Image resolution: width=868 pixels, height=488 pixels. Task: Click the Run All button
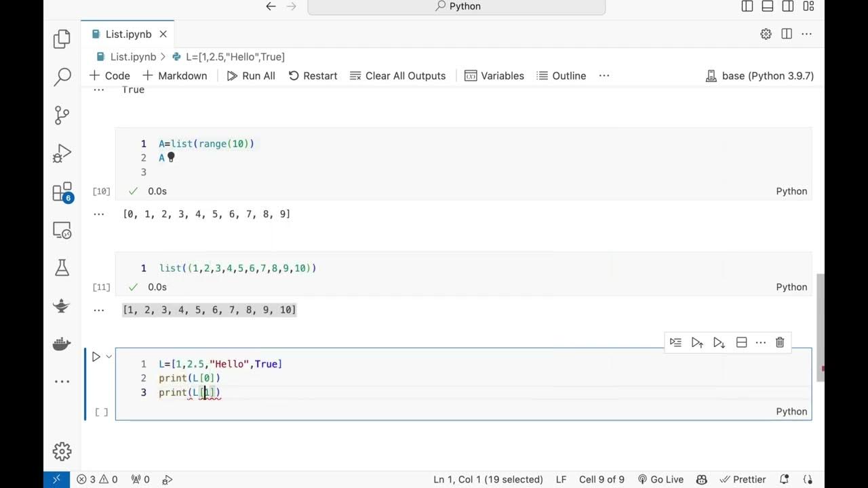(x=251, y=76)
